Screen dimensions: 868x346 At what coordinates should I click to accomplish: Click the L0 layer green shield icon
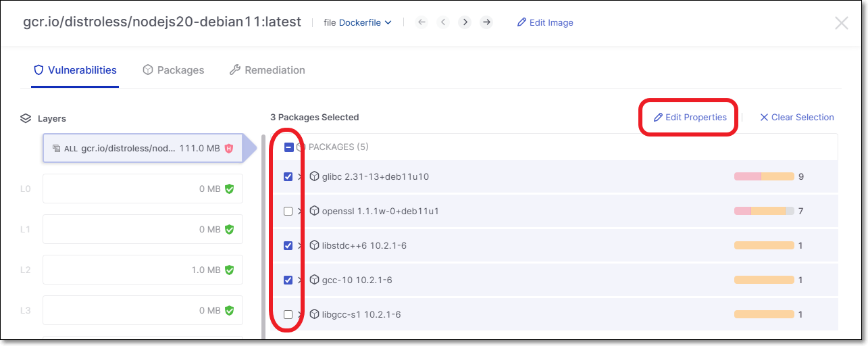point(230,189)
